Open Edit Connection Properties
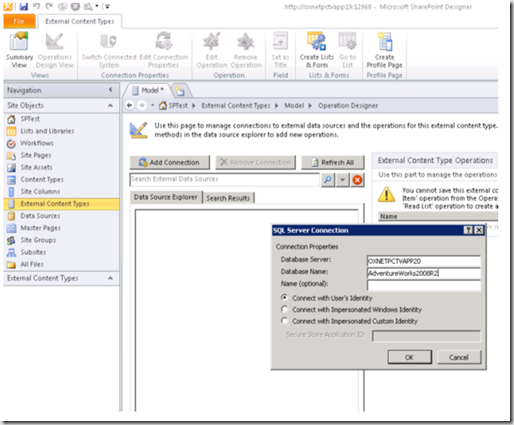The height and width of the screenshot is (425, 514). point(163,50)
